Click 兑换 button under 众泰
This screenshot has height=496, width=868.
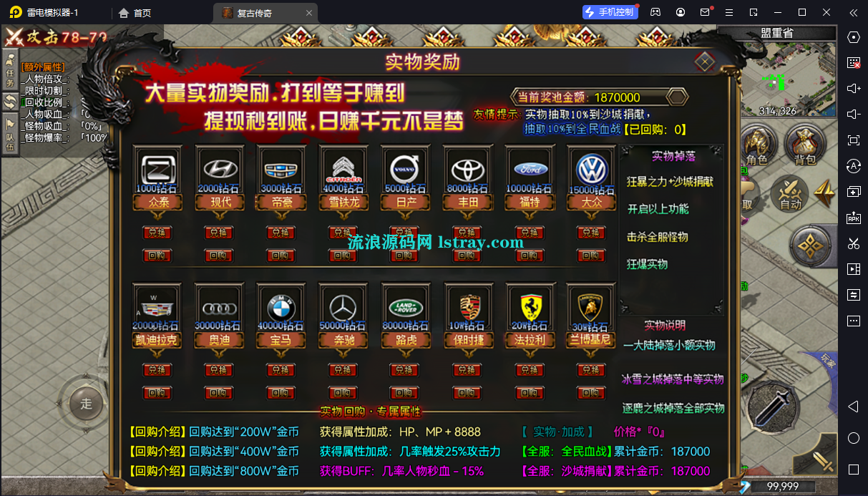pyautogui.click(x=157, y=233)
